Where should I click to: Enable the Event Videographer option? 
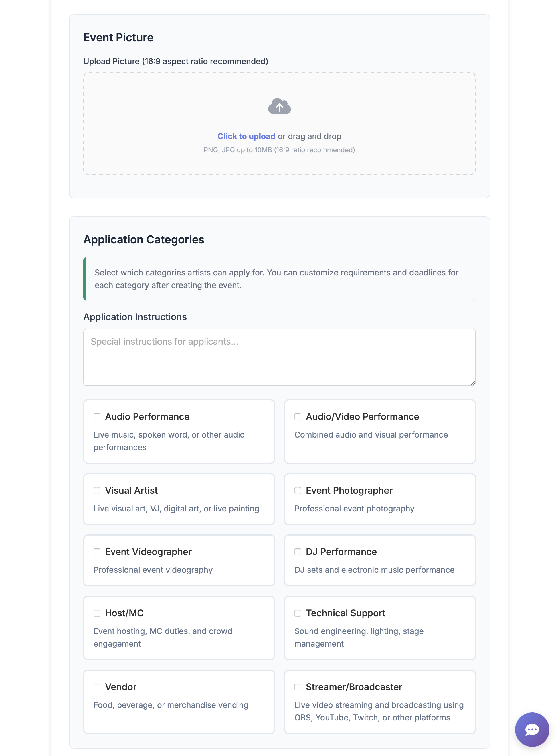click(97, 552)
